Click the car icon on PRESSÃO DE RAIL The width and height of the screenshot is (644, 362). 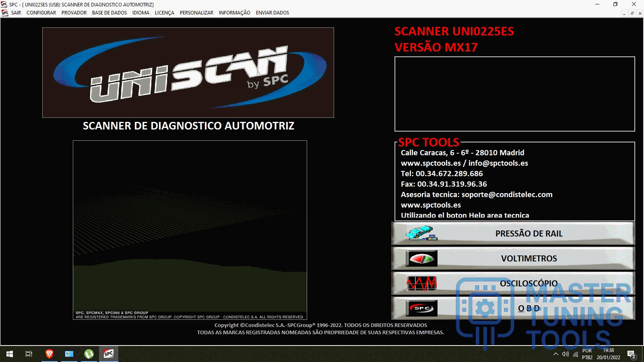tap(421, 233)
